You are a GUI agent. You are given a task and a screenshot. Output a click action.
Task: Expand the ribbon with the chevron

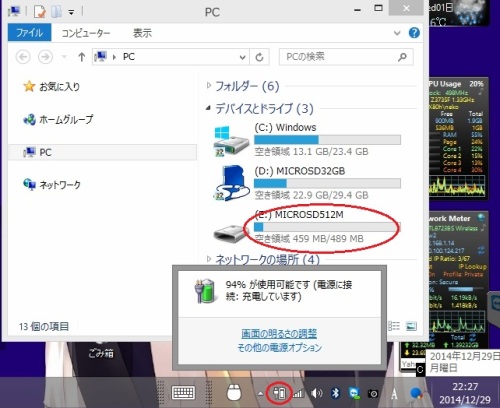(397, 33)
